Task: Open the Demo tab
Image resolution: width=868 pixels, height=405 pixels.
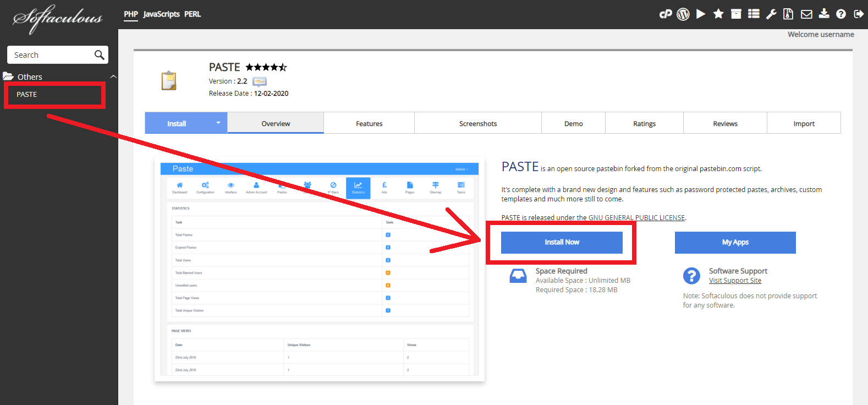Action: tap(574, 123)
